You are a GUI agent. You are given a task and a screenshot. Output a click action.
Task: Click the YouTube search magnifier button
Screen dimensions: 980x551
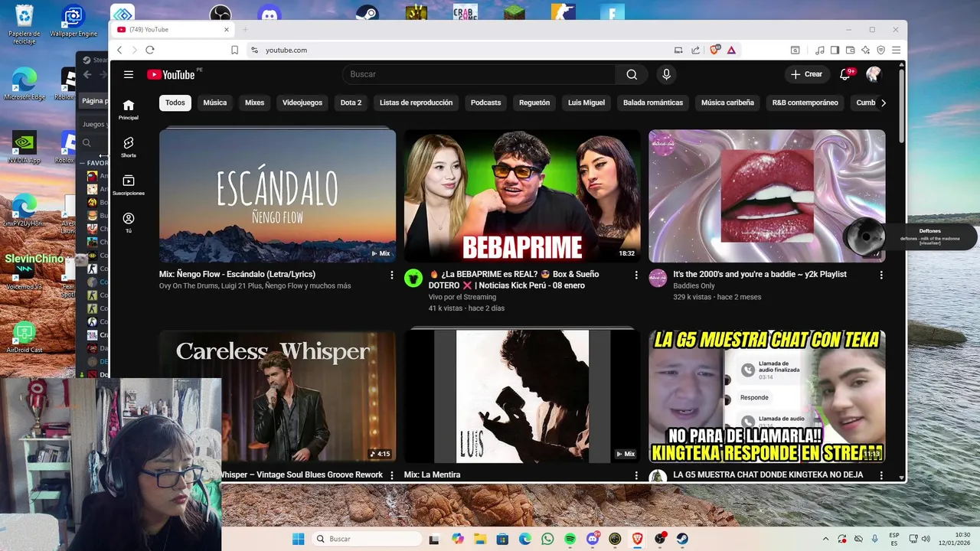point(632,74)
